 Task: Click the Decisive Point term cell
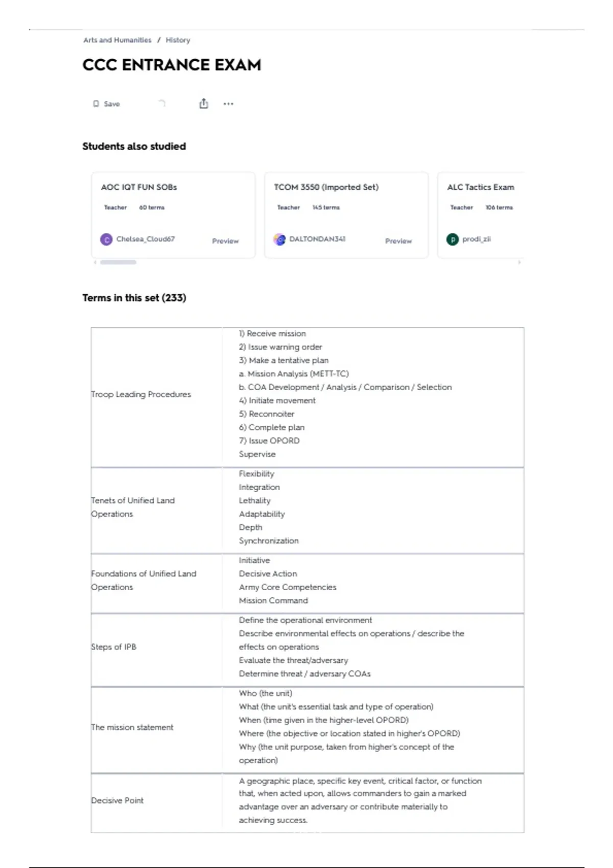pos(117,801)
